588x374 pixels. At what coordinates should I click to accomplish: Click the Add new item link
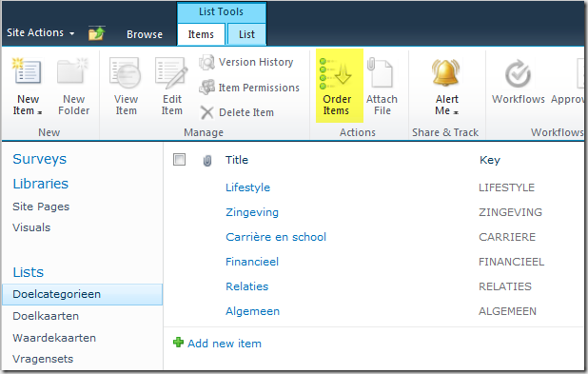point(225,344)
